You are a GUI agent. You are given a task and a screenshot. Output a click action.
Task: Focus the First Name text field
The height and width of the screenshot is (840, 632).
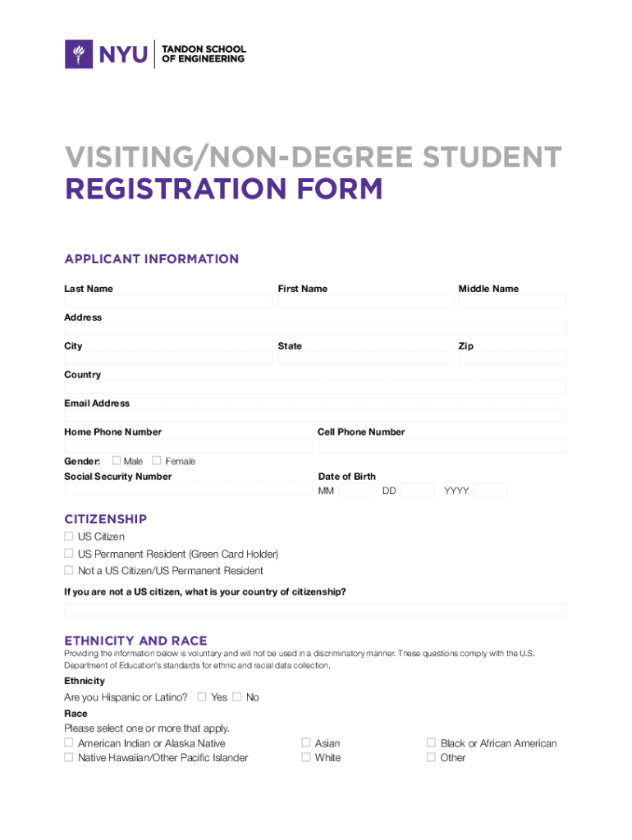364,302
